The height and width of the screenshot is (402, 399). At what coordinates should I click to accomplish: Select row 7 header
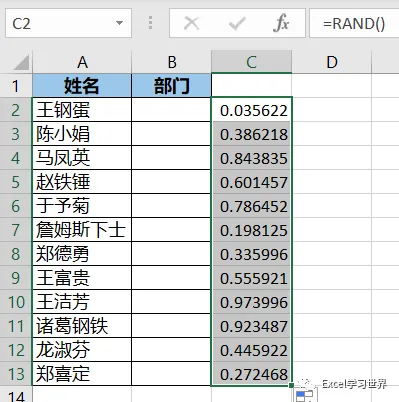tap(16, 230)
